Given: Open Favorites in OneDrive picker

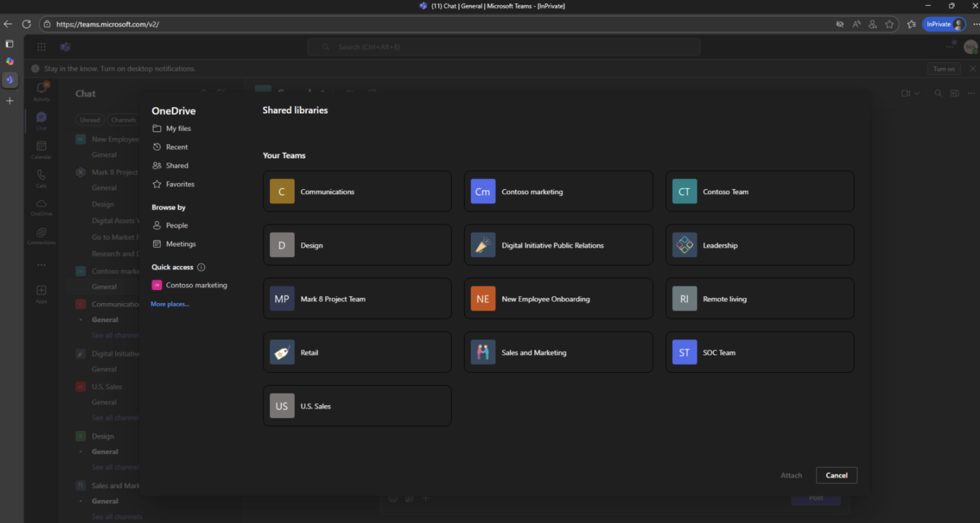Looking at the screenshot, I should (173, 184).
